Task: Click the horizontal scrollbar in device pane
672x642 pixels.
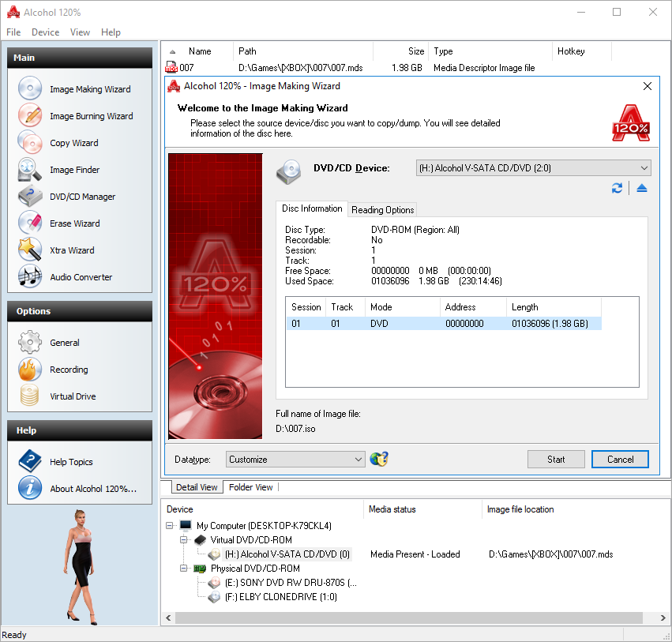Action: [408, 618]
